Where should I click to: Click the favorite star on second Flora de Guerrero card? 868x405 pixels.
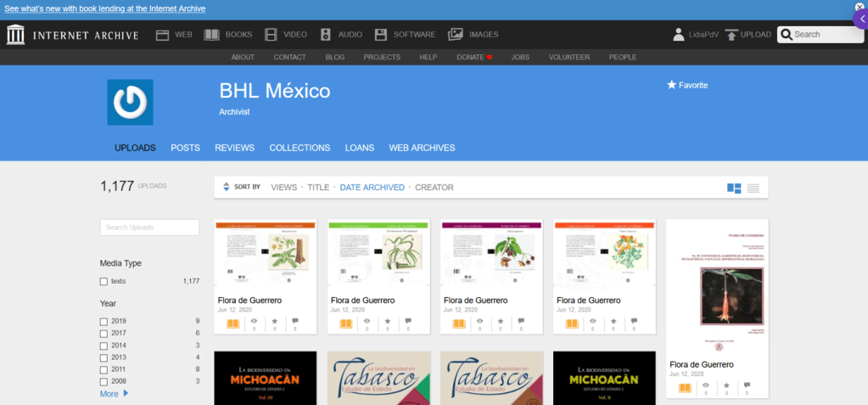coord(388,321)
